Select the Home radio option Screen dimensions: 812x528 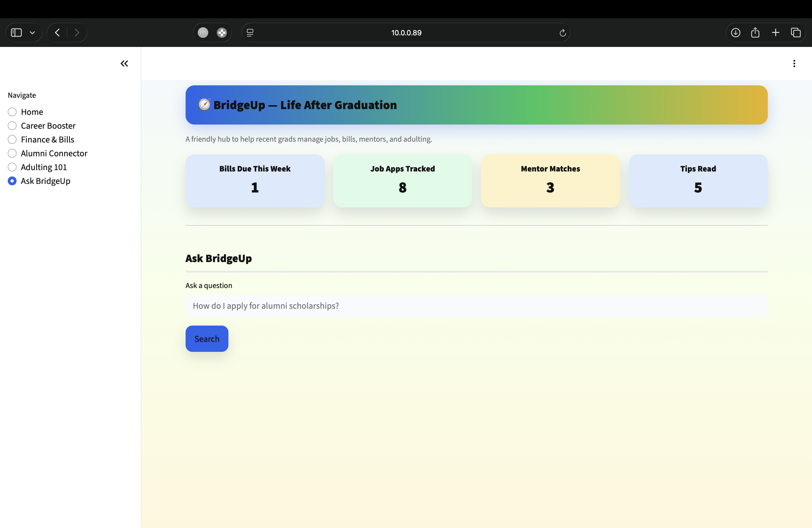(12, 112)
